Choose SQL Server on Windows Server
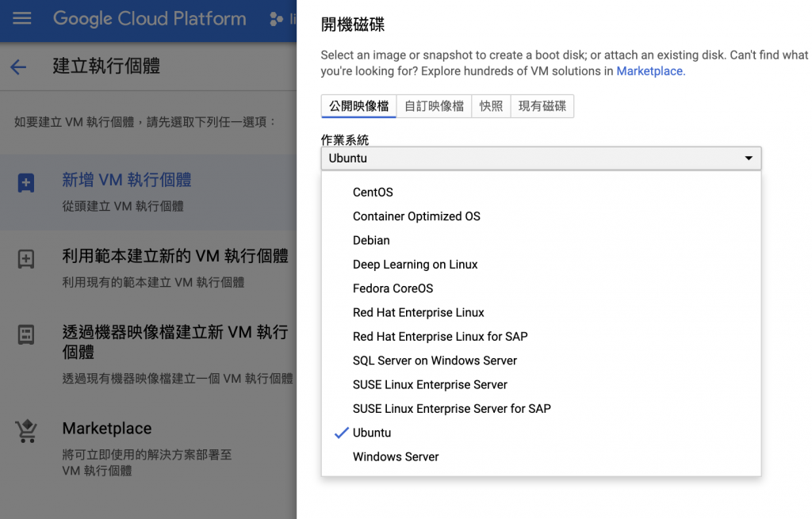812x519 pixels. (541, 361)
